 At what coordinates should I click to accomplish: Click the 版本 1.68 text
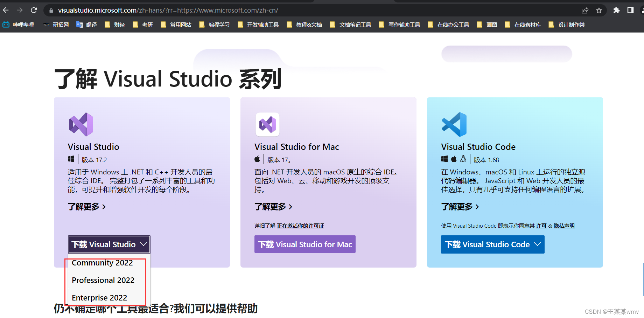pos(486,160)
